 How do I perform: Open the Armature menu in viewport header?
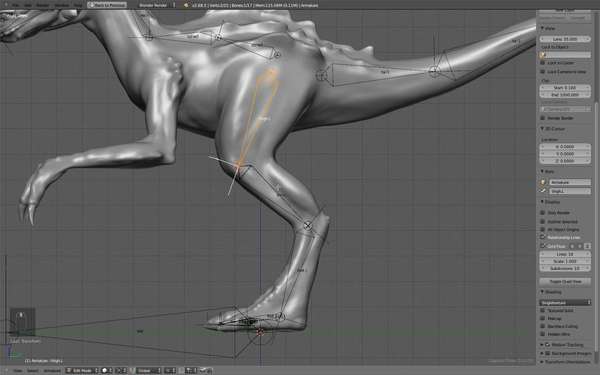click(x=52, y=370)
